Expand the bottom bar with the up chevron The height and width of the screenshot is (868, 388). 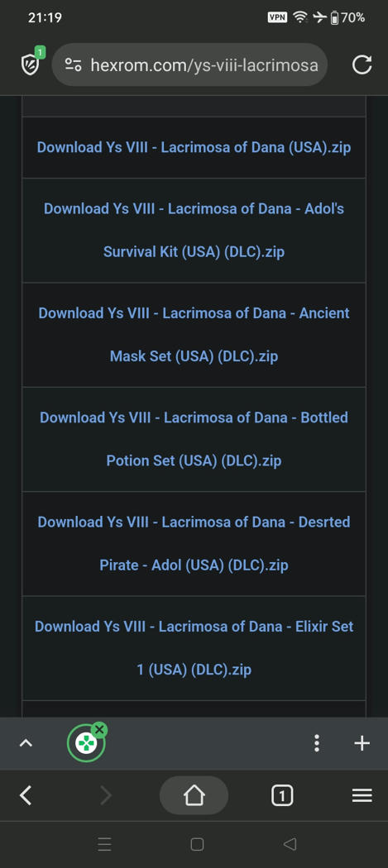coord(26,743)
